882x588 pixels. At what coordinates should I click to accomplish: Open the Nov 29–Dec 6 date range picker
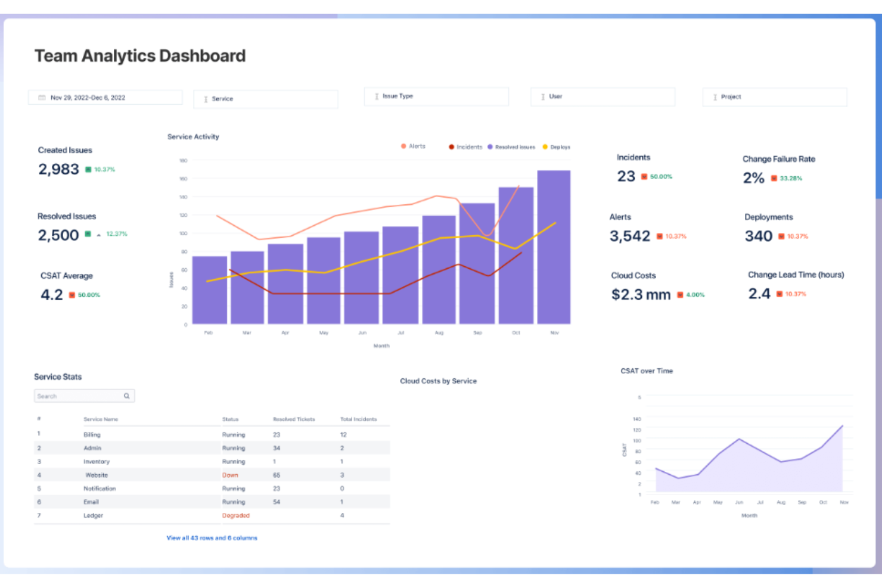pos(105,97)
